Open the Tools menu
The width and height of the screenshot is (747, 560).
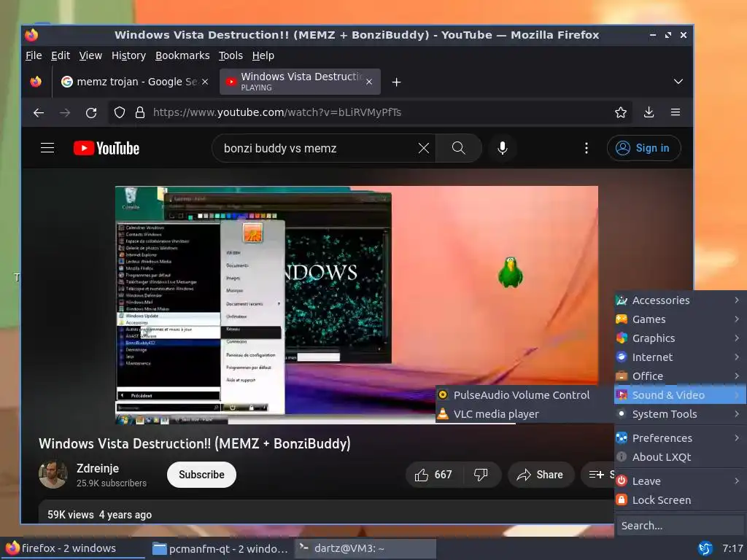[231, 55]
